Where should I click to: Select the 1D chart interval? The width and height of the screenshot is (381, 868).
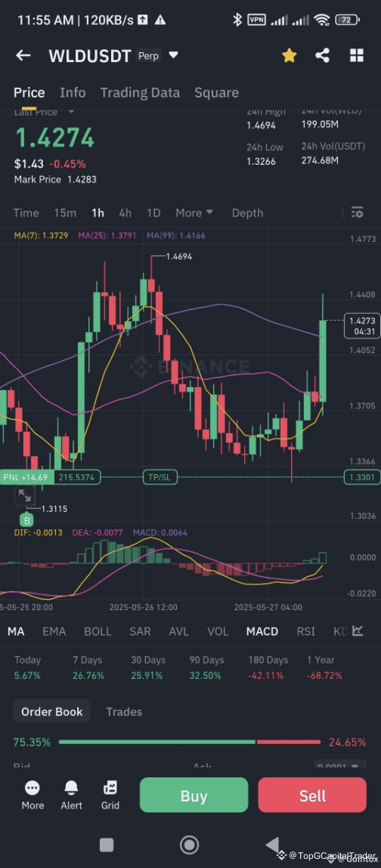click(153, 213)
